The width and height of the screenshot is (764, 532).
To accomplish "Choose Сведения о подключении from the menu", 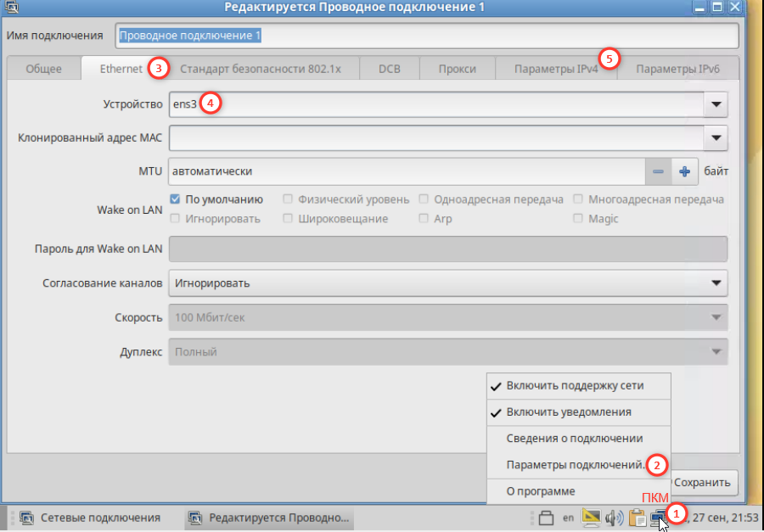I will [579, 439].
